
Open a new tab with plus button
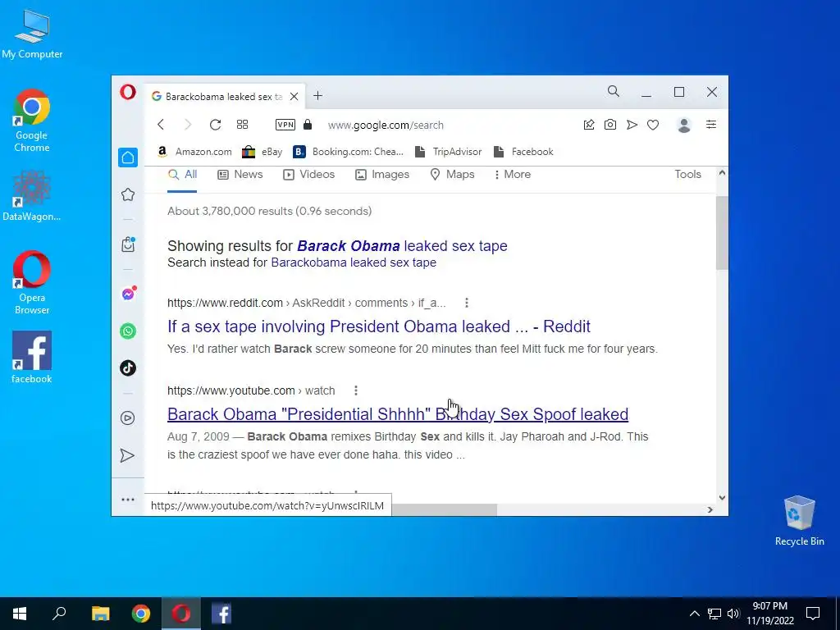point(317,96)
